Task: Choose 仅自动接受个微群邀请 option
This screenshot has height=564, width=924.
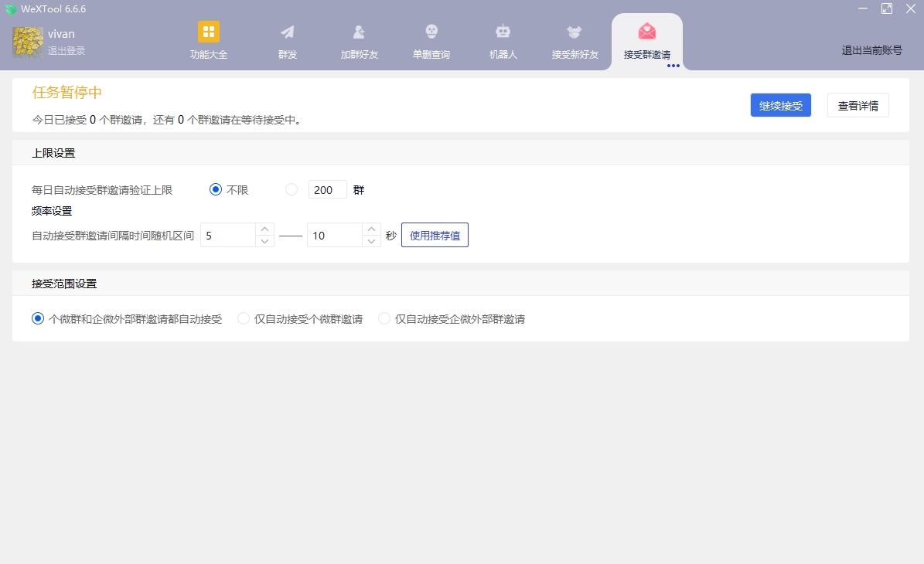Action: [243, 318]
